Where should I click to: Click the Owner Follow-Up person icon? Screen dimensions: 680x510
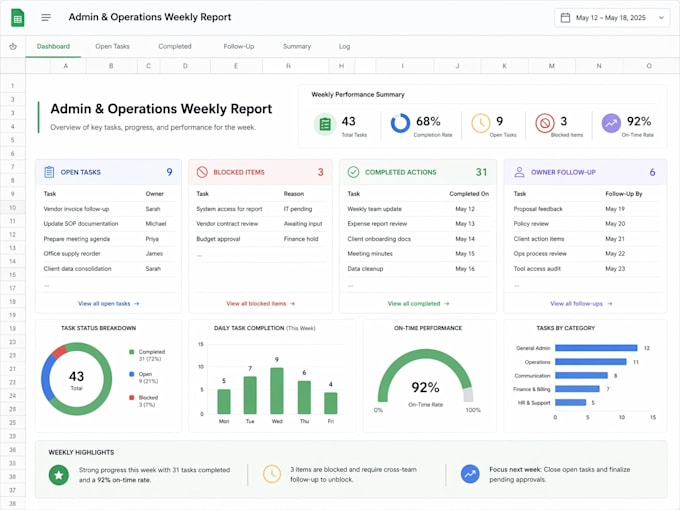pyautogui.click(x=519, y=172)
